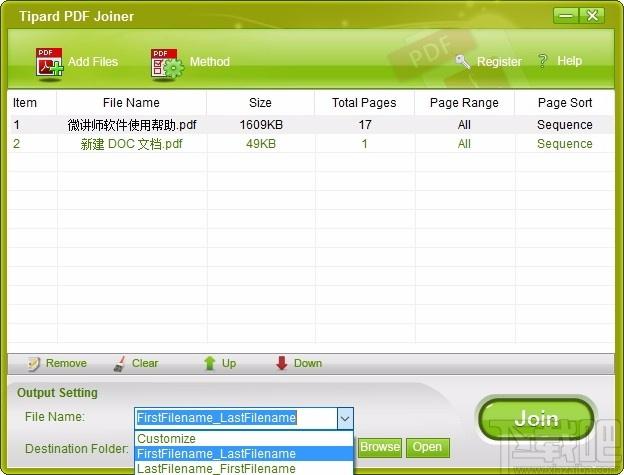Click item number 1 cell
Screen dimensions: 624x475
pos(16,125)
